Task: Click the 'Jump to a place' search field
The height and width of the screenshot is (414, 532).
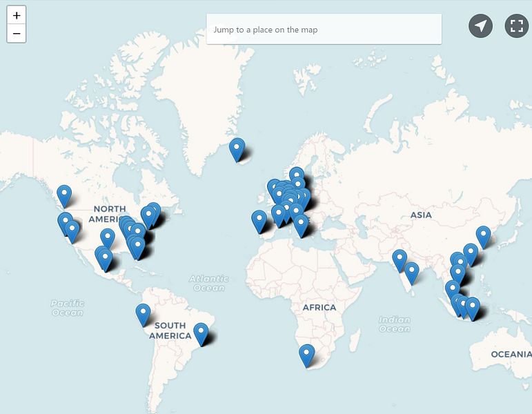Action: point(324,30)
